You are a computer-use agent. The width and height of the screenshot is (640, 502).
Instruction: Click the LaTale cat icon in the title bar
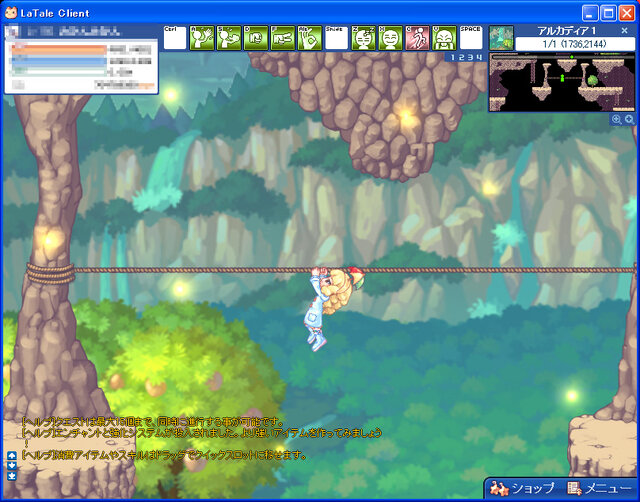pos(11,13)
